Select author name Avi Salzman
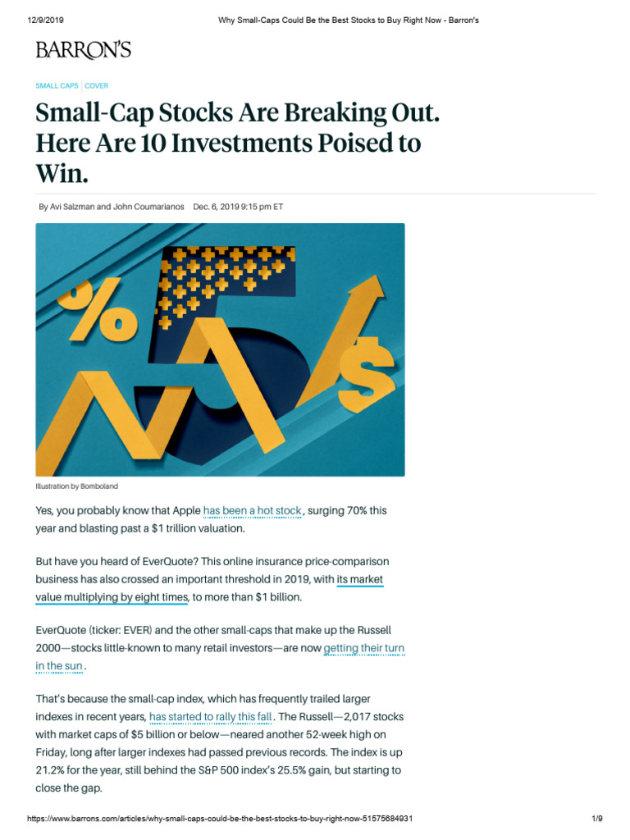Image resolution: width=630 pixels, height=840 pixels. tap(72, 207)
